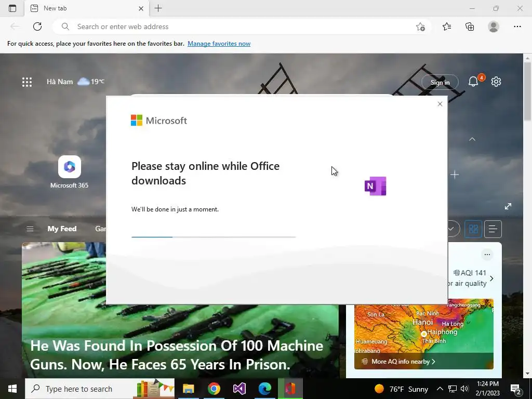Image resolution: width=532 pixels, height=399 pixels.
Task: Select the My Feed tab
Action: point(62,229)
